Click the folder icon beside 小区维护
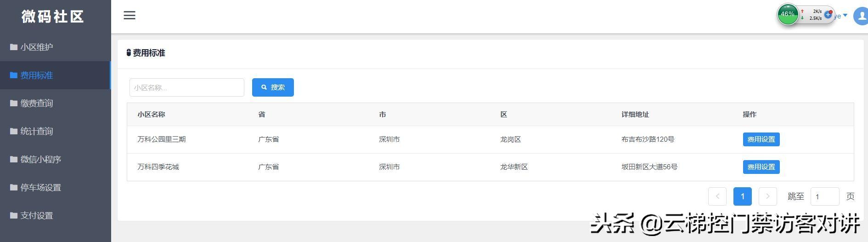The image size is (868, 242). click(14, 47)
